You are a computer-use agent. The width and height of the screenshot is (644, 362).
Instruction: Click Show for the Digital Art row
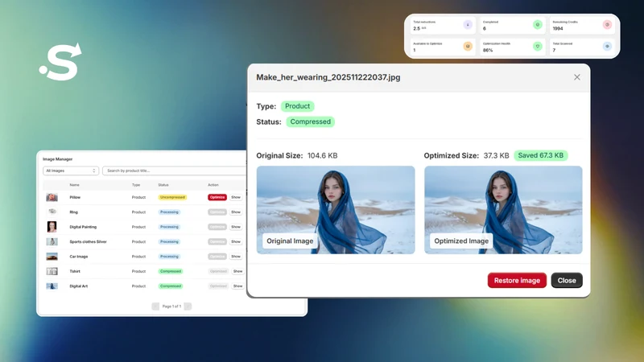(x=237, y=286)
